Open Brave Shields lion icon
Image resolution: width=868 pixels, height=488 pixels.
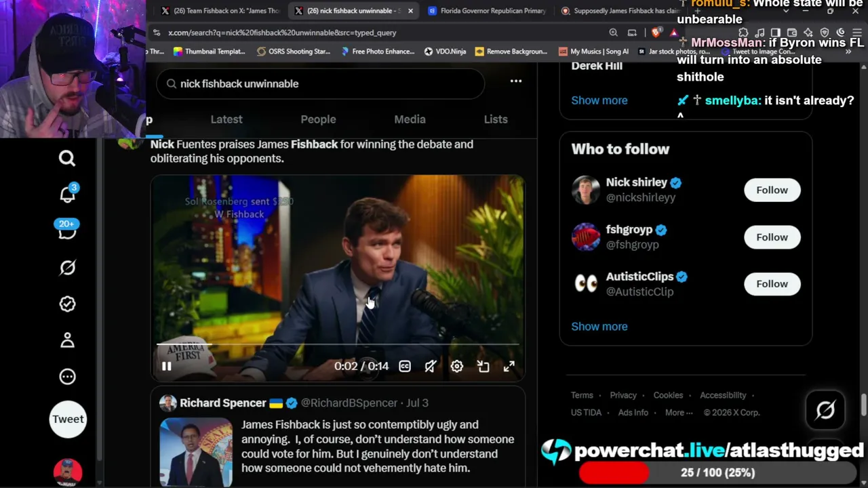point(656,33)
